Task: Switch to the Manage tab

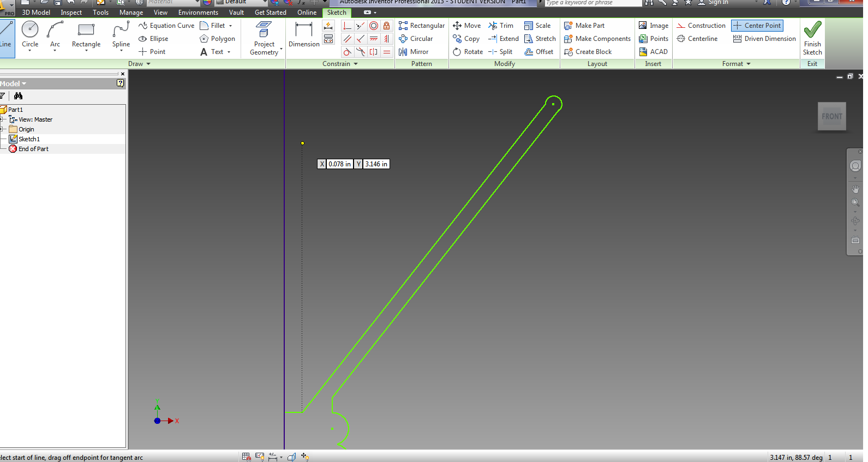Action: click(131, 13)
